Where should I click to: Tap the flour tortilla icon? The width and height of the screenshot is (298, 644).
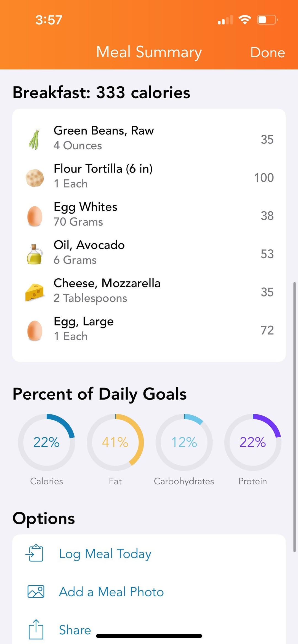35,178
